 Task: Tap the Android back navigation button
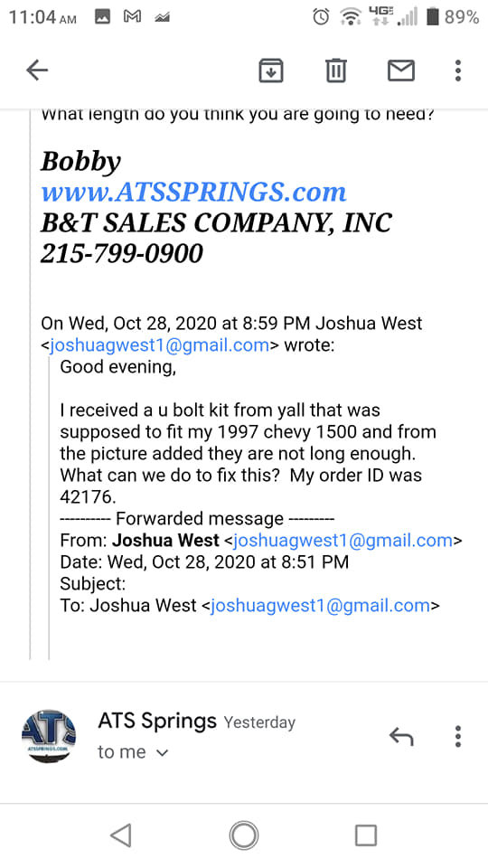(x=121, y=835)
